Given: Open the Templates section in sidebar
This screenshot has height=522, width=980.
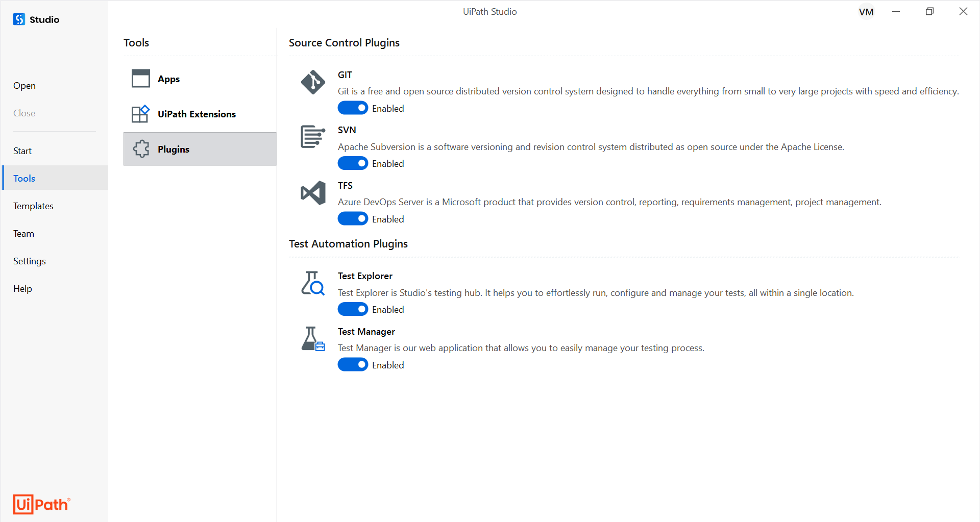Looking at the screenshot, I should (x=33, y=206).
